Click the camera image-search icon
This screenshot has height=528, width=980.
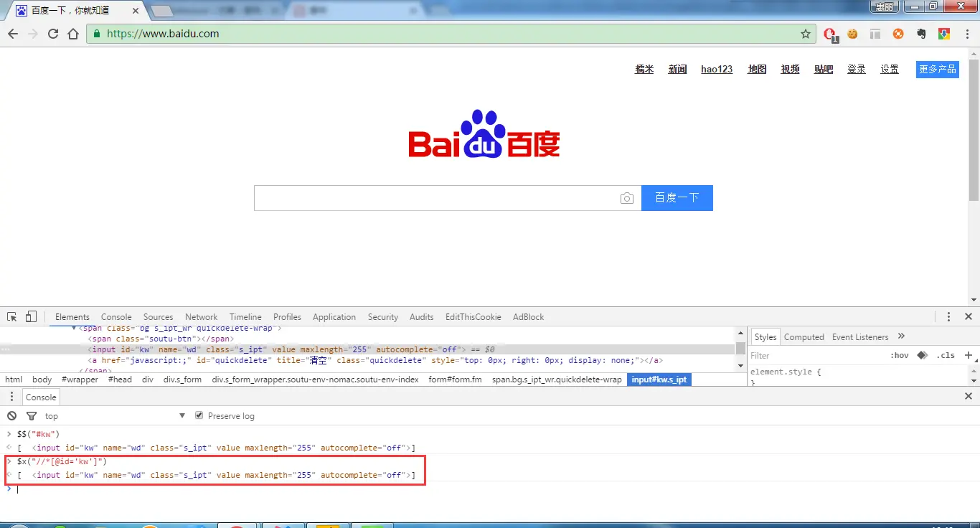[x=627, y=198]
